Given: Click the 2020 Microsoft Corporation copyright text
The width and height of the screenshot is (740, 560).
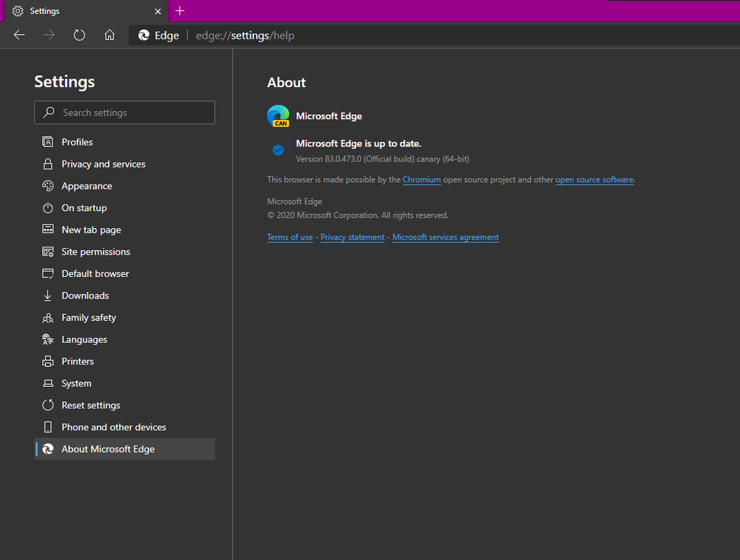Looking at the screenshot, I should tap(358, 215).
